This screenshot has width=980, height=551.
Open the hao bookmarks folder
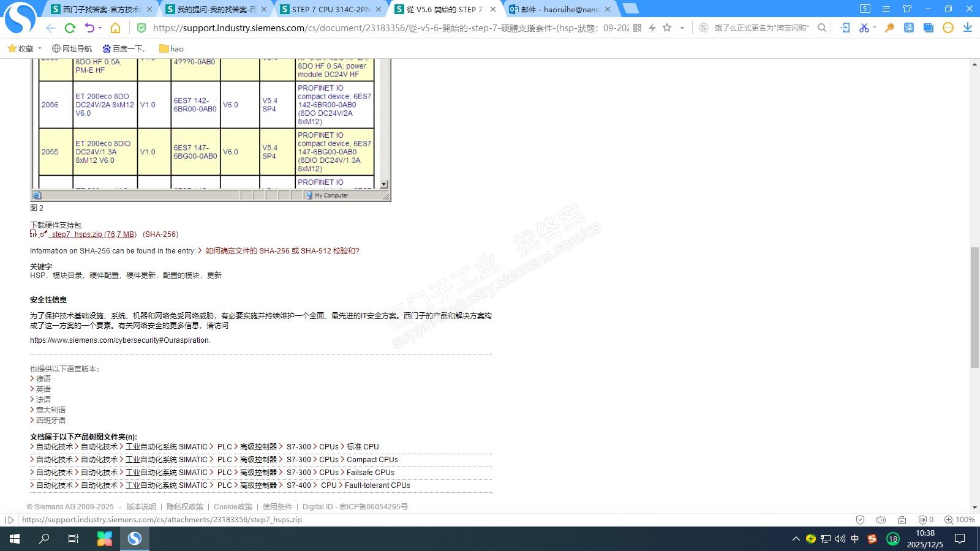point(171,48)
